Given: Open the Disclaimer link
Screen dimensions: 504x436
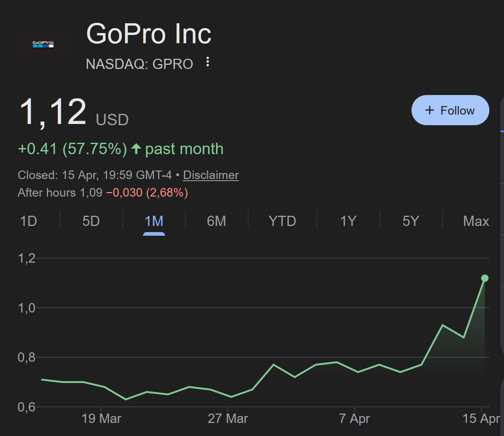Looking at the screenshot, I should coord(211,175).
